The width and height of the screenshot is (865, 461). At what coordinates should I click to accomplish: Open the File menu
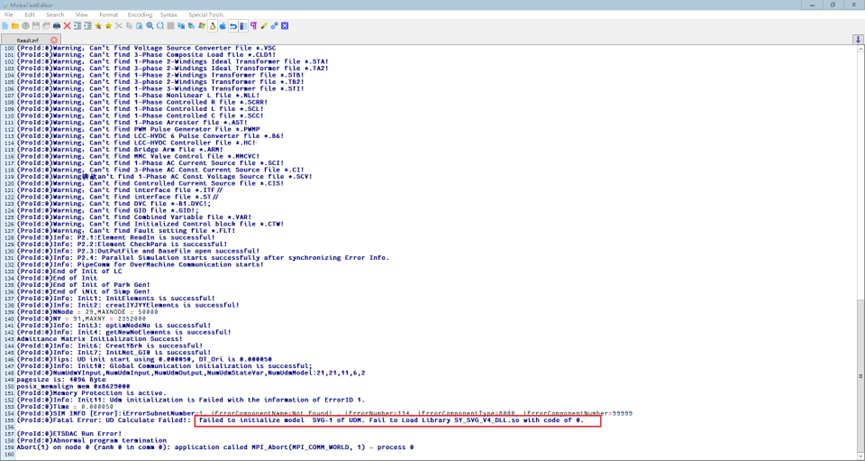click(x=9, y=15)
